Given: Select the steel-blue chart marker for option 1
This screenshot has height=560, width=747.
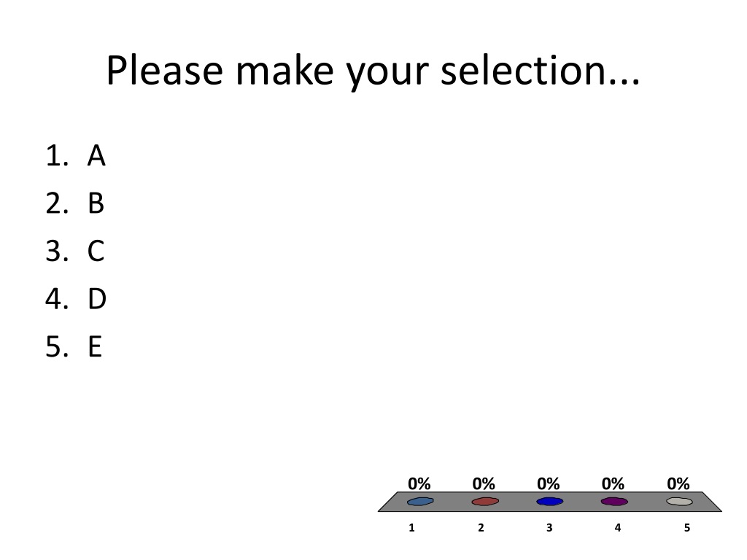Looking at the screenshot, I should (420, 502).
